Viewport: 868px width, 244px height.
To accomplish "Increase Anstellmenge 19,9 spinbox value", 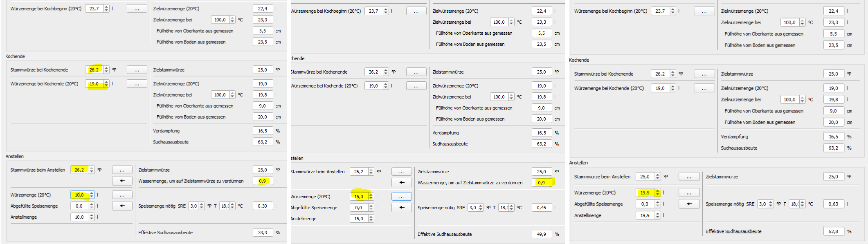I will point(658,213).
